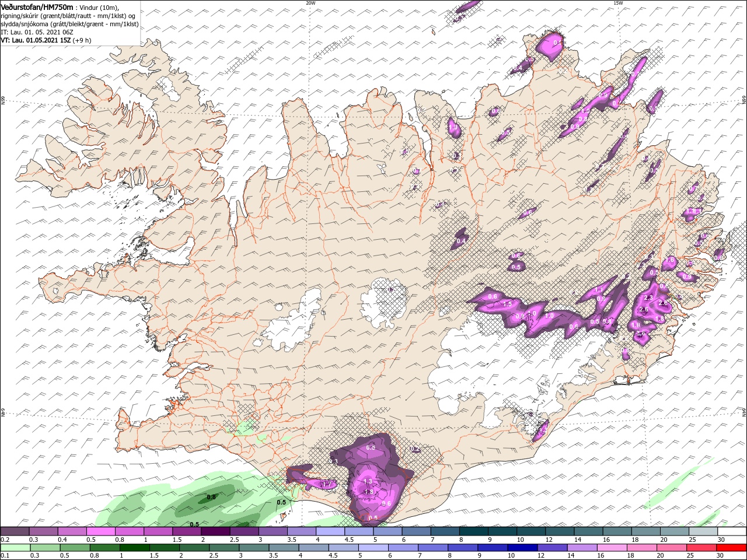Select the bright pink 0.5 swatch in upper legend

[100, 531]
